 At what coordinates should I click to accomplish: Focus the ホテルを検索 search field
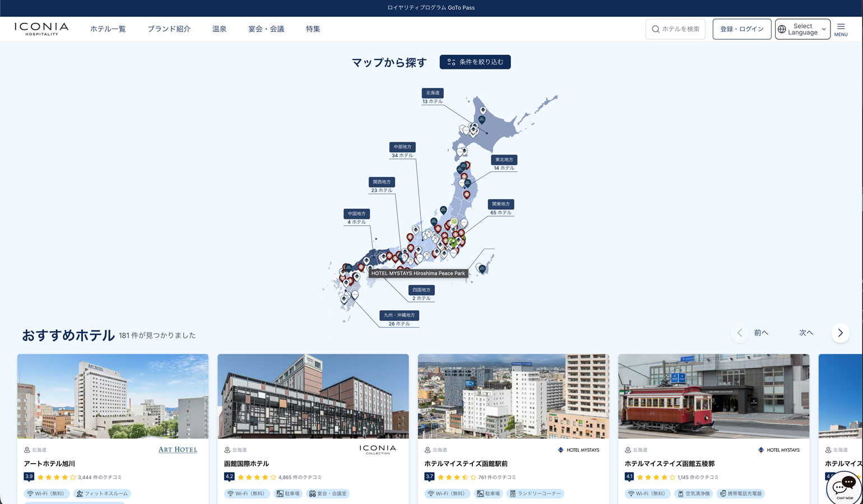[675, 29]
